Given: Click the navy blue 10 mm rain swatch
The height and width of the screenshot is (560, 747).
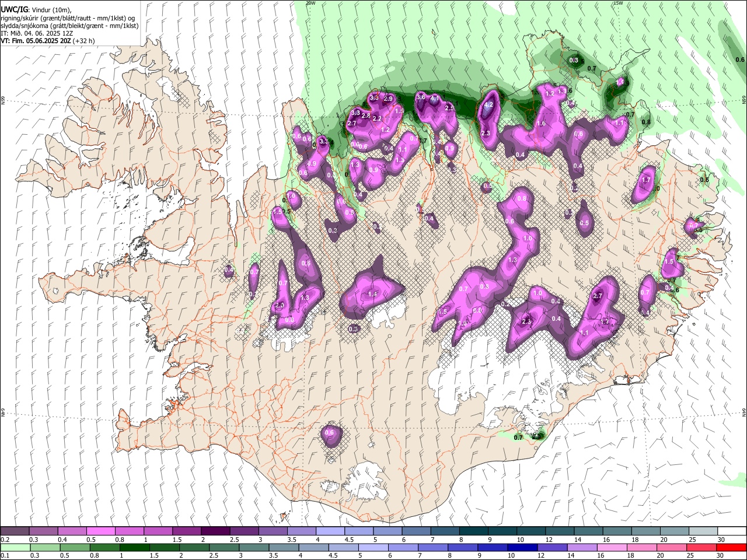Looking at the screenshot, I should click(521, 547).
